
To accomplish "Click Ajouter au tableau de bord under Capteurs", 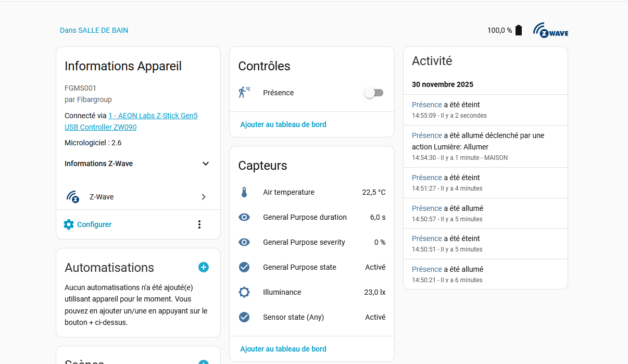I will tap(283, 349).
